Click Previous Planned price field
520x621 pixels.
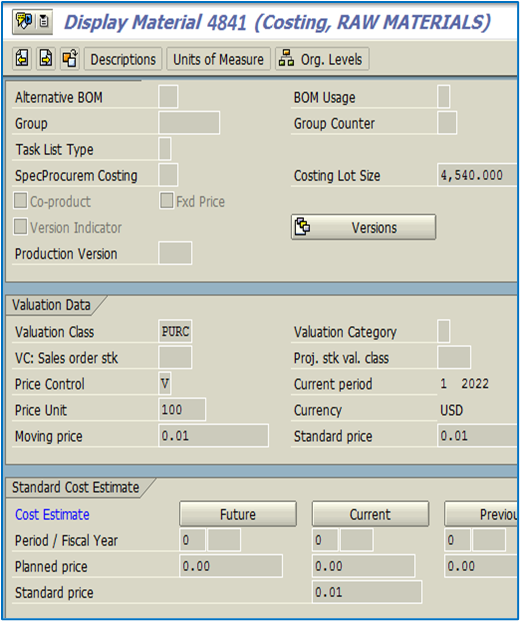point(481,566)
